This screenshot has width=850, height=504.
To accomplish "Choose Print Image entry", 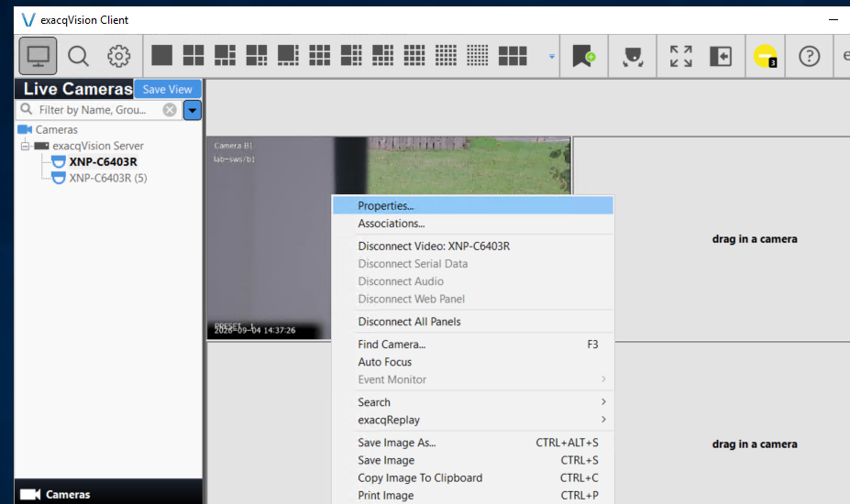I will click(473, 496).
